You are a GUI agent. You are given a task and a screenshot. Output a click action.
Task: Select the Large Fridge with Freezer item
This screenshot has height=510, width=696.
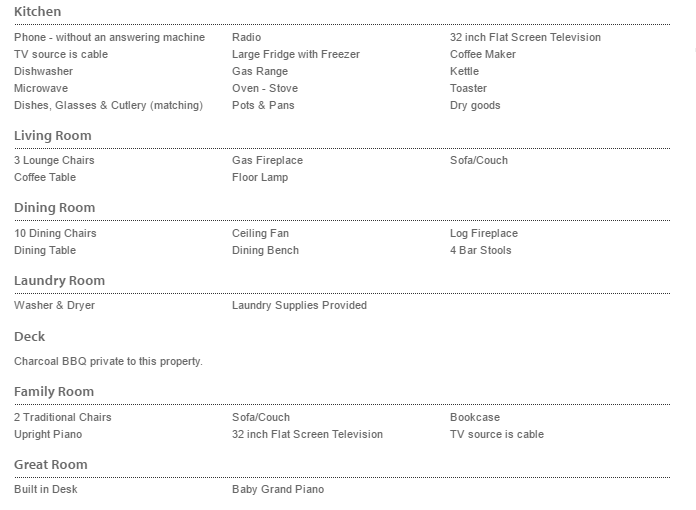click(x=295, y=54)
